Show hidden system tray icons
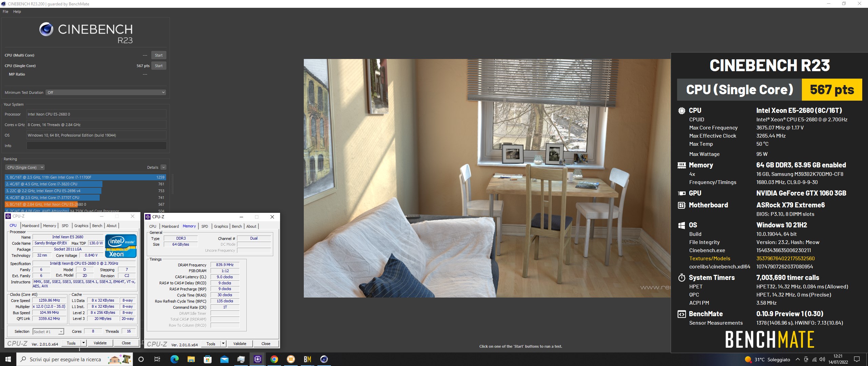This screenshot has width=868, height=366. (x=797, y=360)
